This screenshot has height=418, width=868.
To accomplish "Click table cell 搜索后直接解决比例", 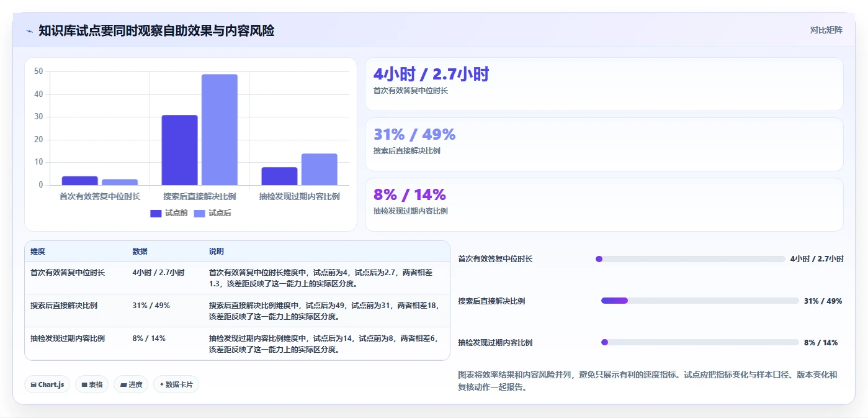I will (64, 306).
